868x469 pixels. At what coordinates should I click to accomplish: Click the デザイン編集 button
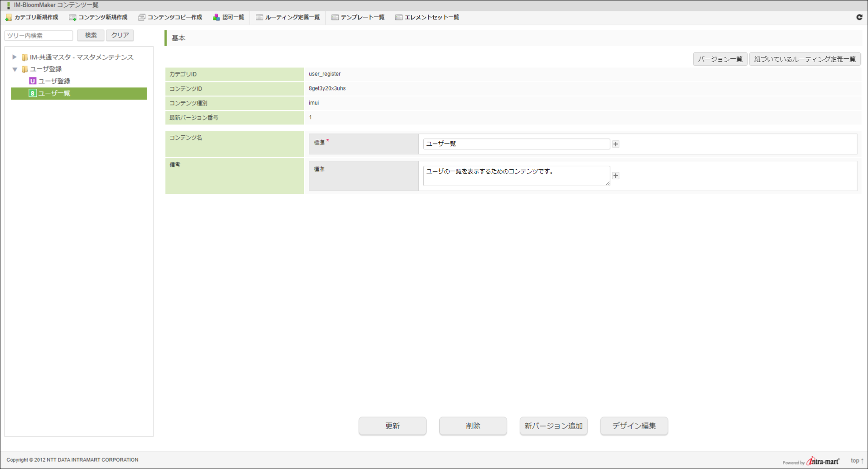[x=634, y=426]
